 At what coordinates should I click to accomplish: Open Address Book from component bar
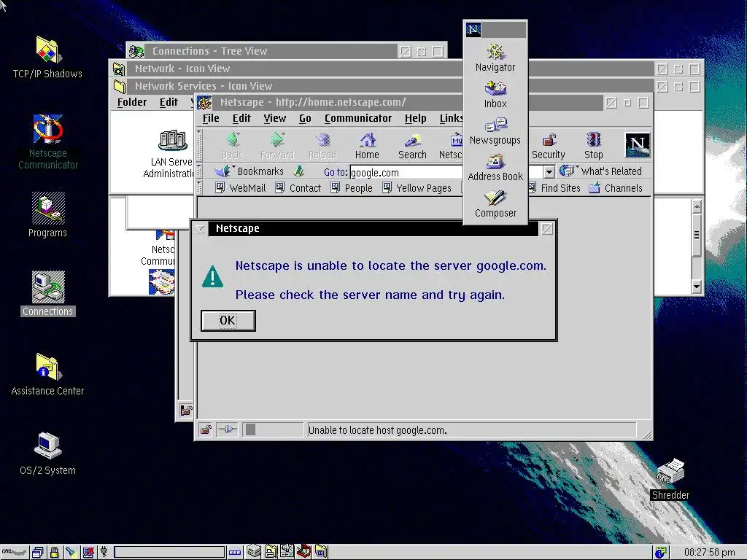pos(495,168)
